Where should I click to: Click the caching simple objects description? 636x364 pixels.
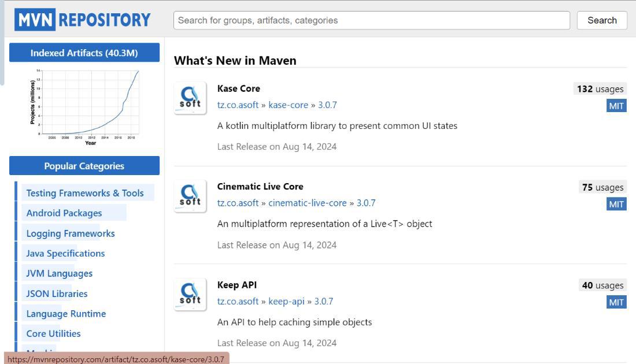pyautogui.click(x=294, y=322)
